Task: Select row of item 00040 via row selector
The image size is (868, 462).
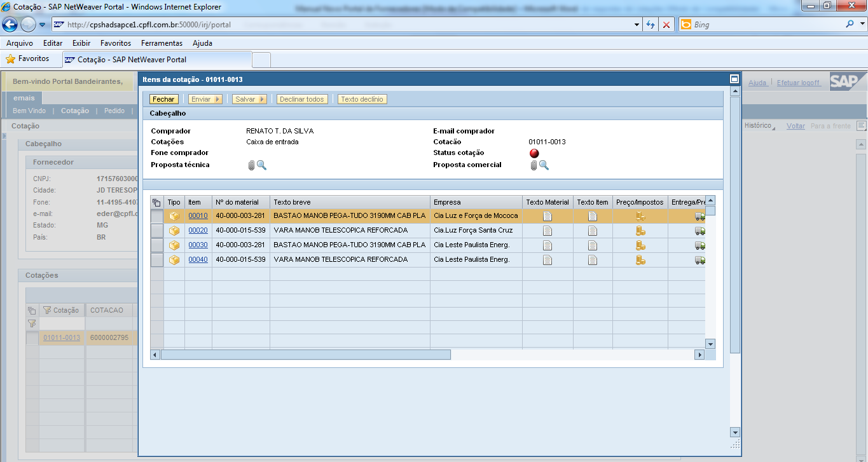Action: [156, 260]
